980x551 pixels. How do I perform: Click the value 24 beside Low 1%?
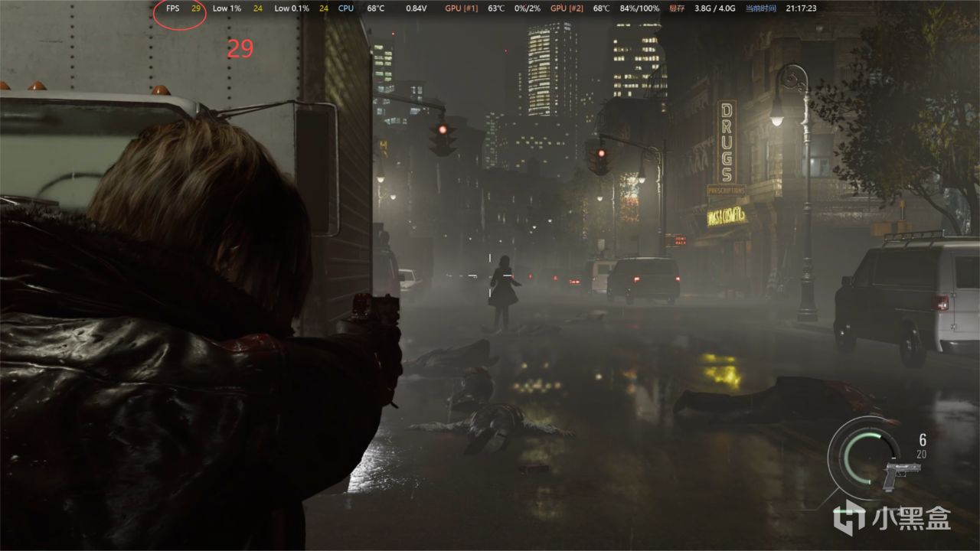(x=258, y=8)
